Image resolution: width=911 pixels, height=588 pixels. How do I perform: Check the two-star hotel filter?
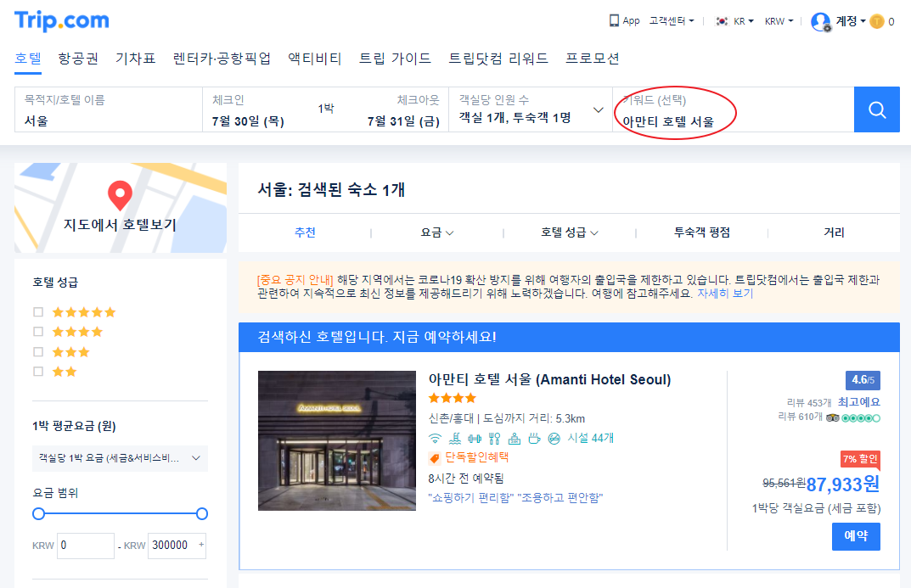(38, 371)
